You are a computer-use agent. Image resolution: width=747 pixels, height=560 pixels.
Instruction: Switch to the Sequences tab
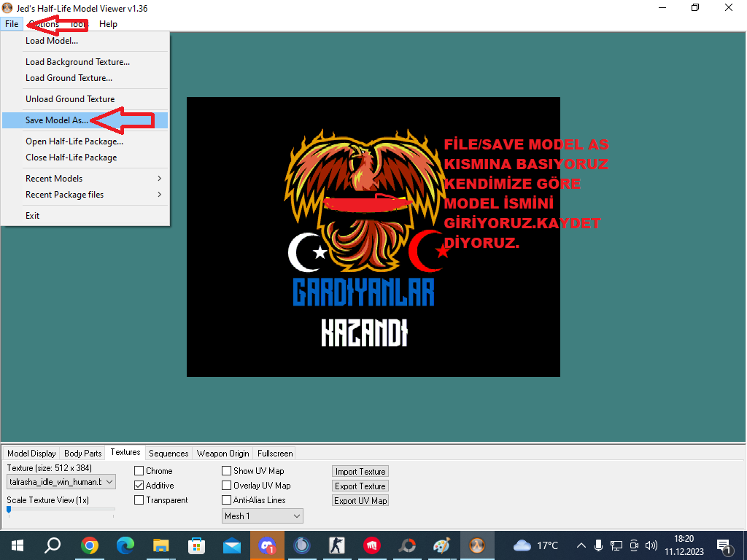[169, 454]
